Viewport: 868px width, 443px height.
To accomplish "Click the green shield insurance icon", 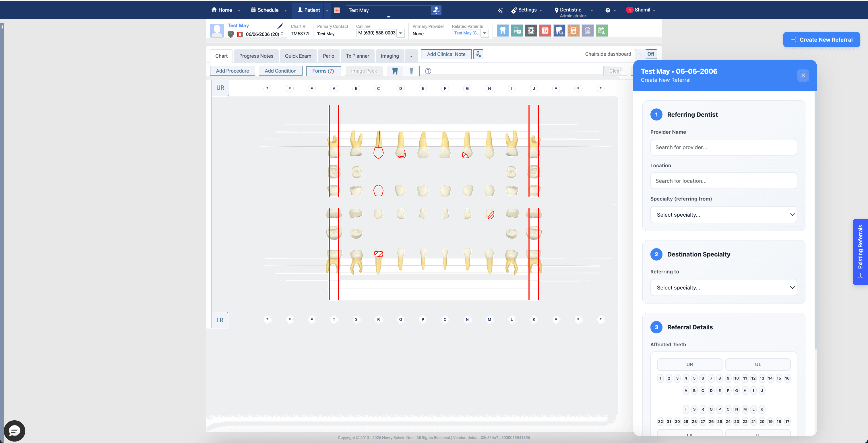I will (230, 34).
